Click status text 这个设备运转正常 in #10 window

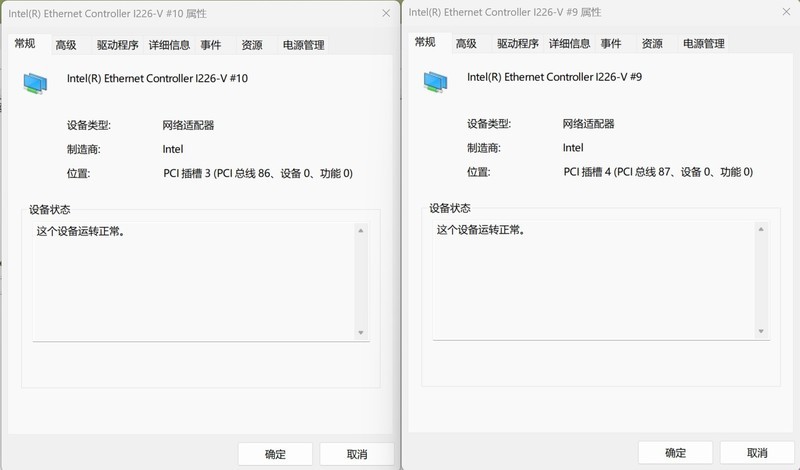(80, 231)
